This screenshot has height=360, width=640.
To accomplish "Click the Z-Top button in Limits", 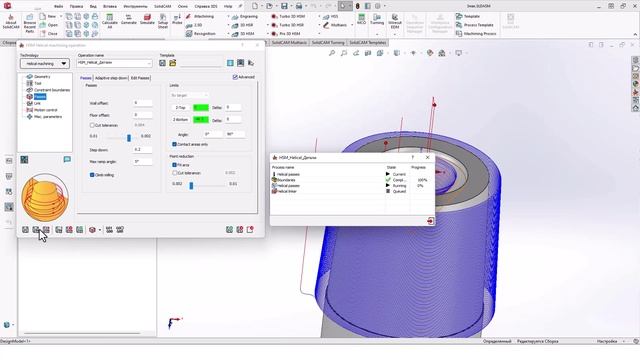I will coord(181,107).
